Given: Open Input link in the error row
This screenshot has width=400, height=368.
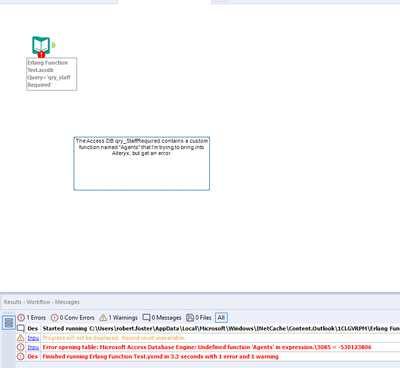Looking at the screenshot, I should pyautogui.click(x=33, y=347).
